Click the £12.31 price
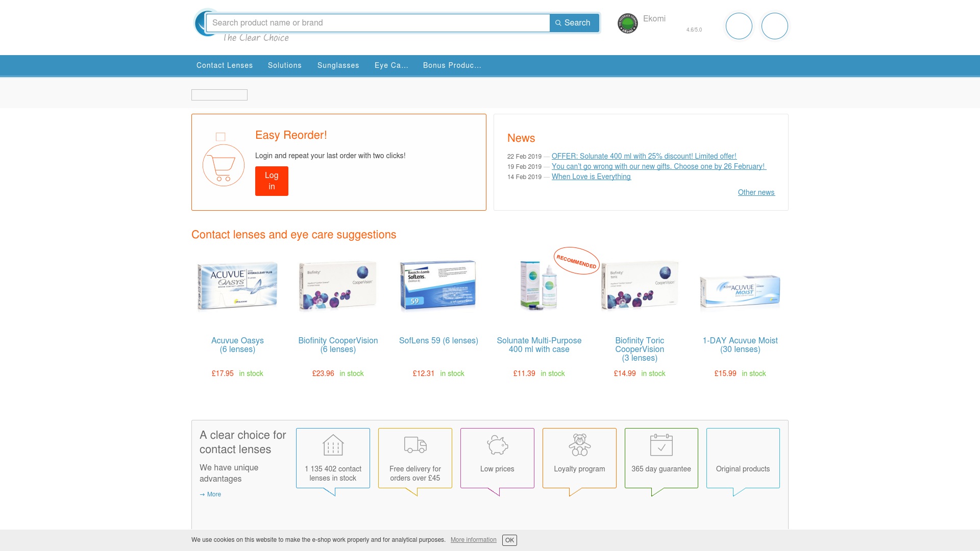Viewport: 980px width, 551px height. (x=424, y=373)
